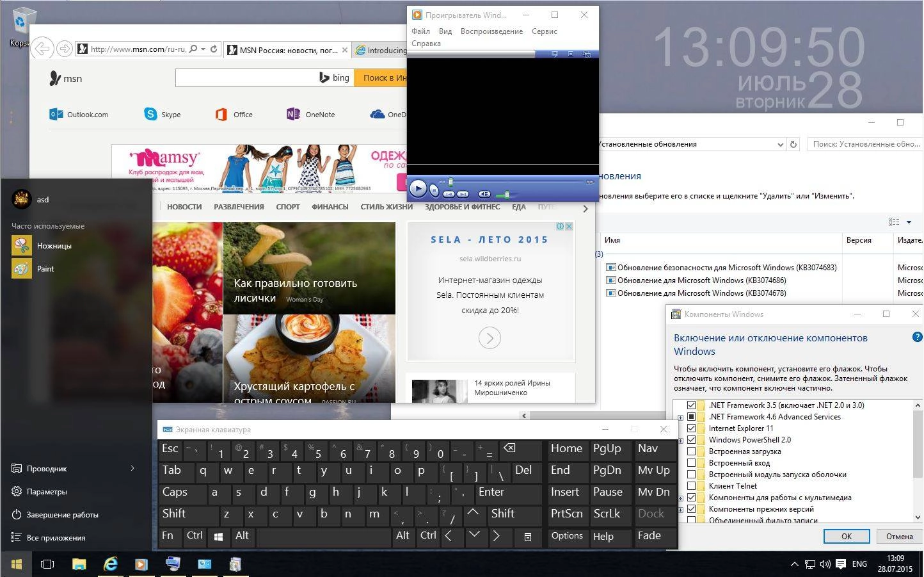The image size is (924, 577).
Task: Switch Media Player to compact skin mode
Action: pyautogui.click(x=587, y=54)
